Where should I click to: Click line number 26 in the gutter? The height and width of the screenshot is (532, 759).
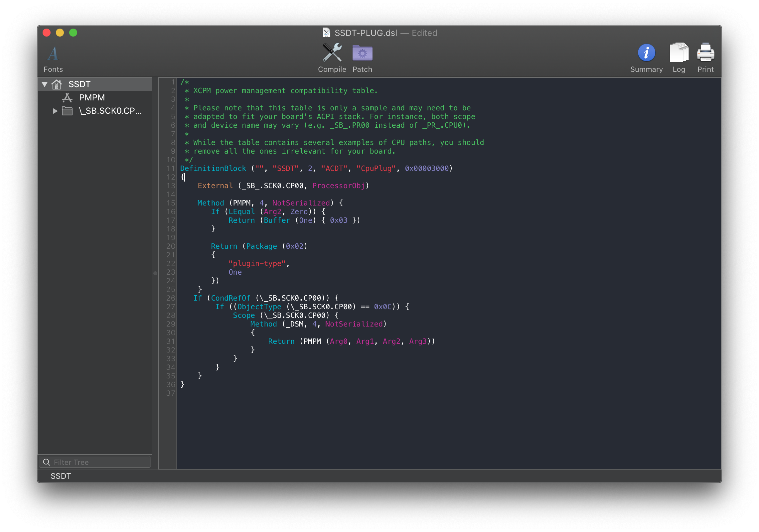click(171, 298)
